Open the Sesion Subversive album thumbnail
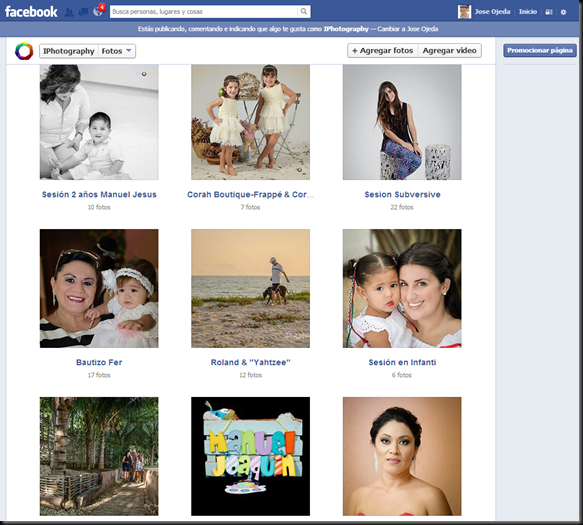Viewport: 583px width, 525px height. point(402,122)
